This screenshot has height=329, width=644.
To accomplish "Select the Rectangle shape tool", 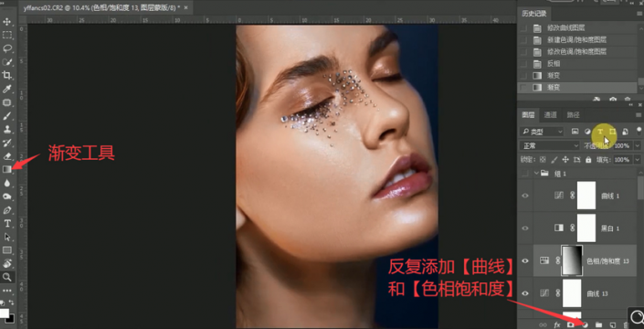I will pyautogui.click(x=7, y=250).
